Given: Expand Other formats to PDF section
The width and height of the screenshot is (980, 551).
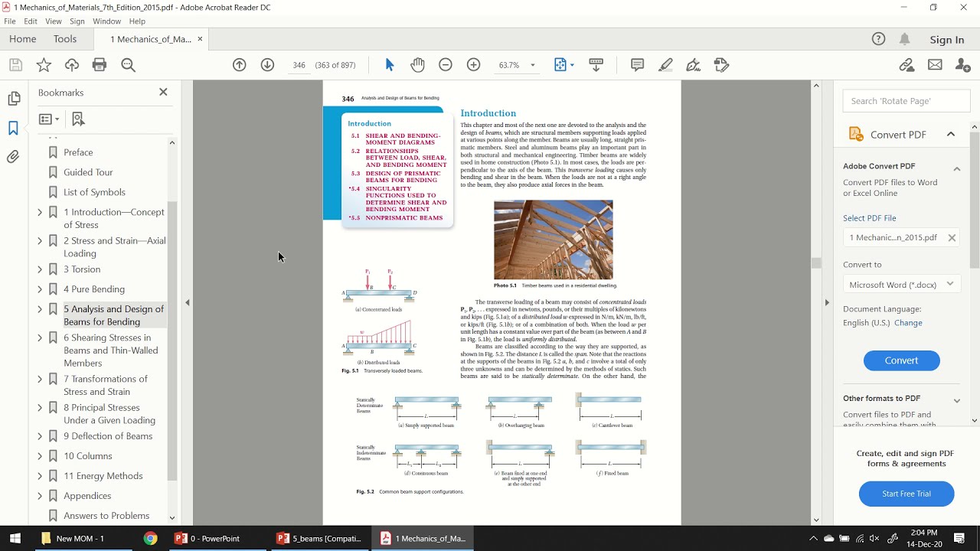Looking at the screenshot, I should pyautogui.click(x=957, y=400).
